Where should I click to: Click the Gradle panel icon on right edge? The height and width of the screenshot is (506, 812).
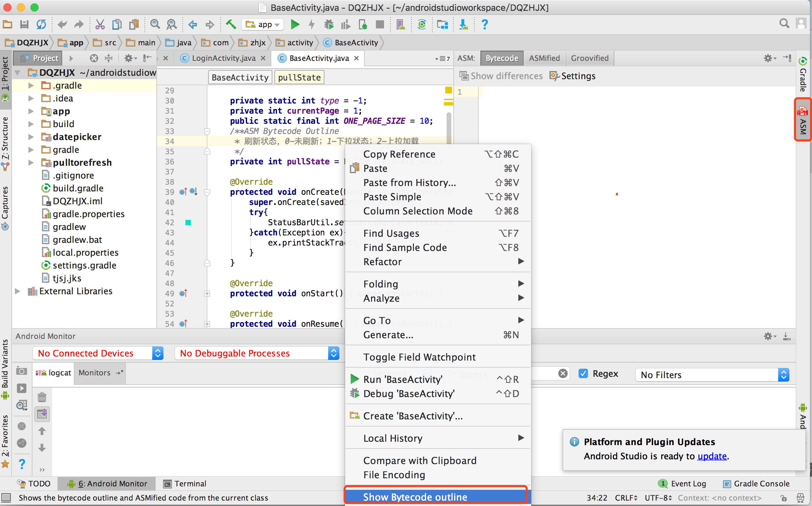[802, 71]
